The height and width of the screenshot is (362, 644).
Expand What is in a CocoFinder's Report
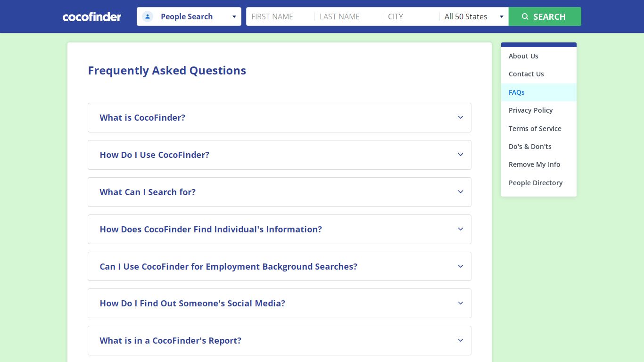[x=280, y=340]
